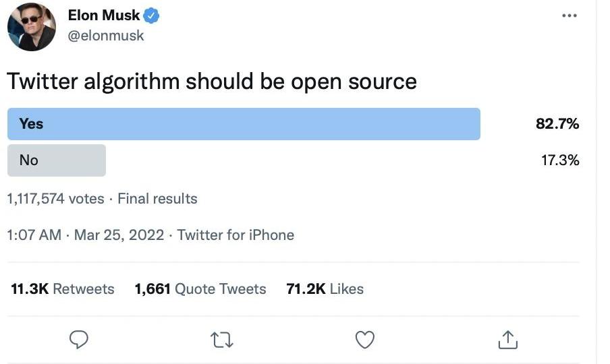Click the retweet arrows icon
Image resolution: width=610 pixels, height=364 pixels.
[222, 339]
